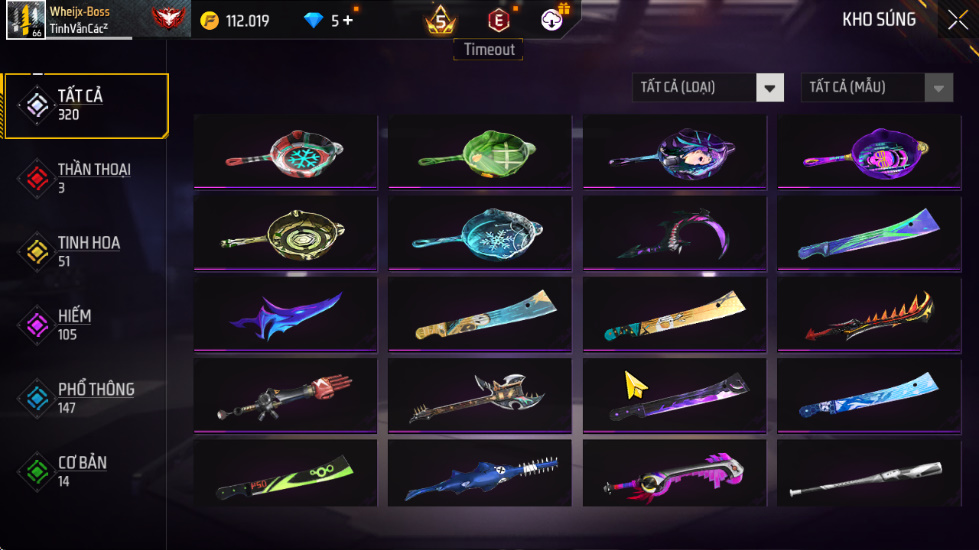
Task: Select the Cơ Bản category
Action: 86,471
